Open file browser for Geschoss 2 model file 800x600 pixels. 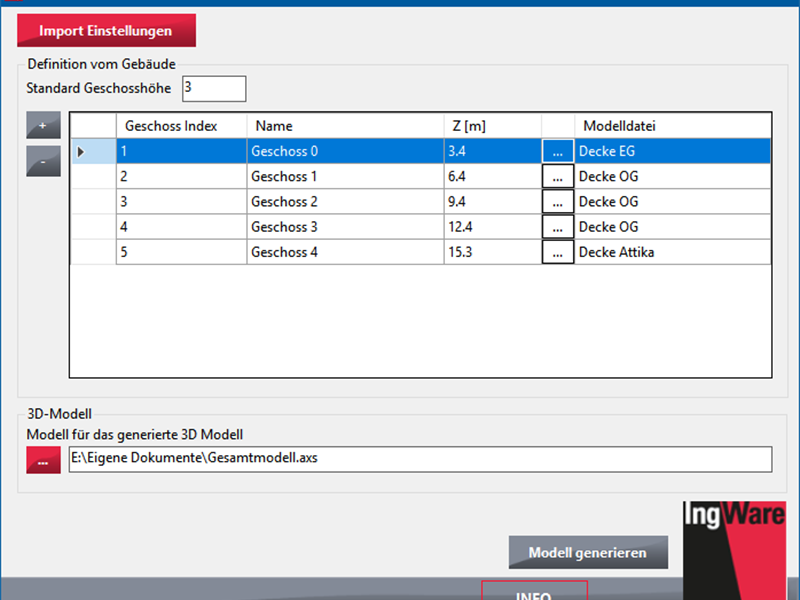557,202
